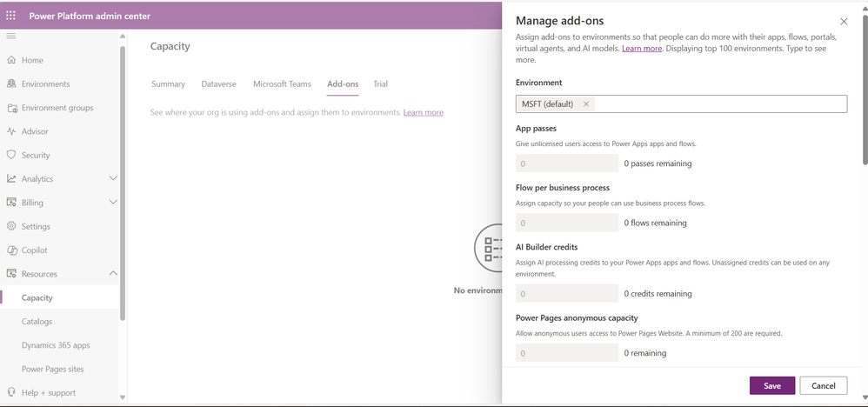Click the Resources icon in sidebar
Image resolution: width=868 pixels, height=407 pixels.
click(11, 274)
